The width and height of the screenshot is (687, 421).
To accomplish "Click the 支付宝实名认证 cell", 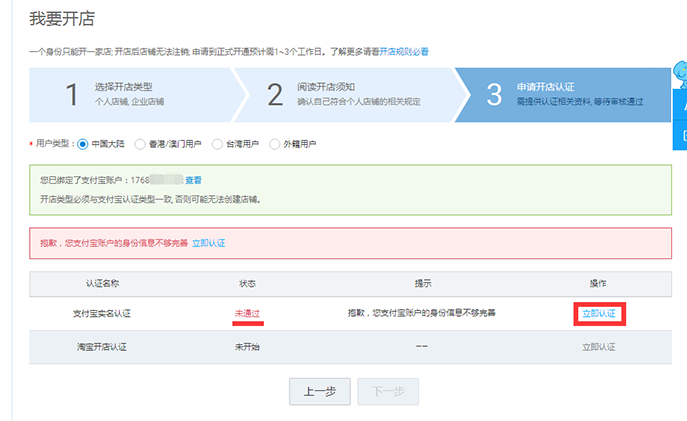I will click(x=102, y=314).
